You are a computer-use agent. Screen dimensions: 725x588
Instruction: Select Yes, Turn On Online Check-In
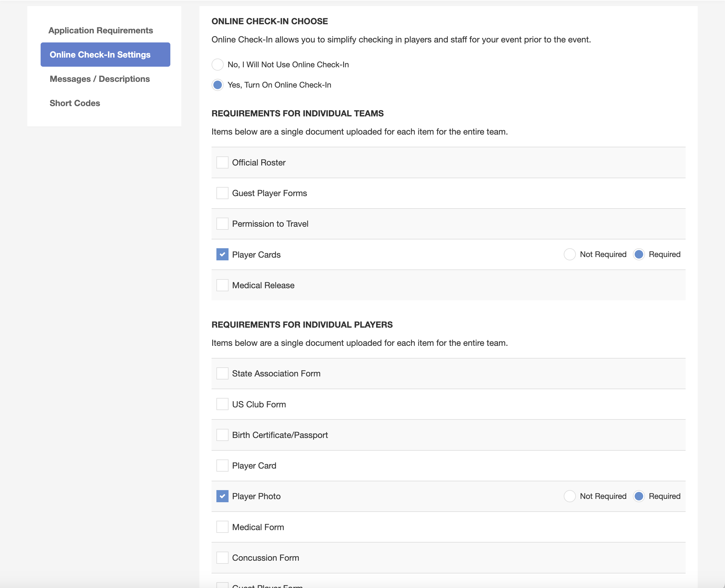[x=217, y=85]
